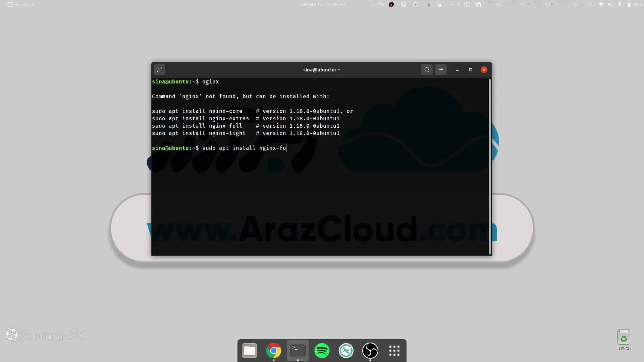Open the Terminal app menu in top bar
This screenshot has height=362, width=644.
[21, 5]
